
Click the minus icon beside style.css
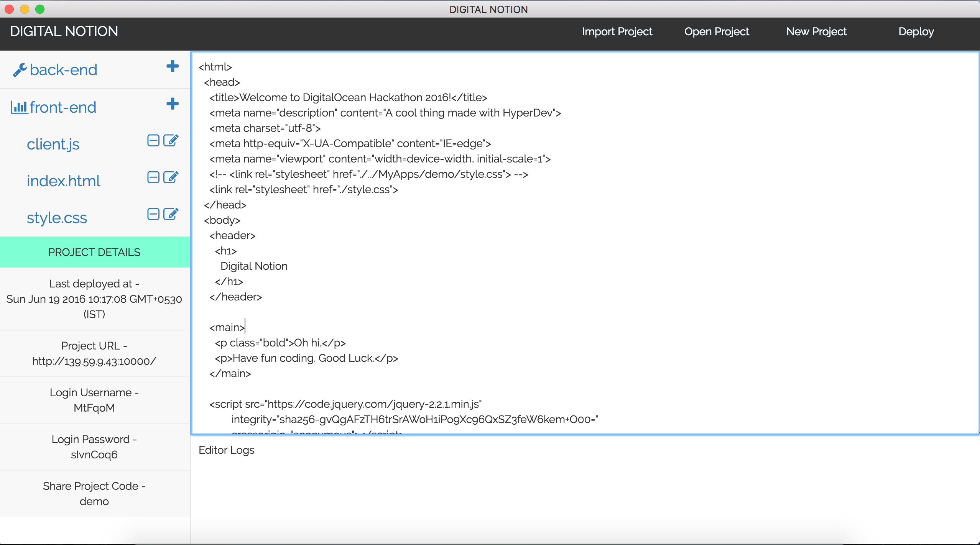click(153, 214)
